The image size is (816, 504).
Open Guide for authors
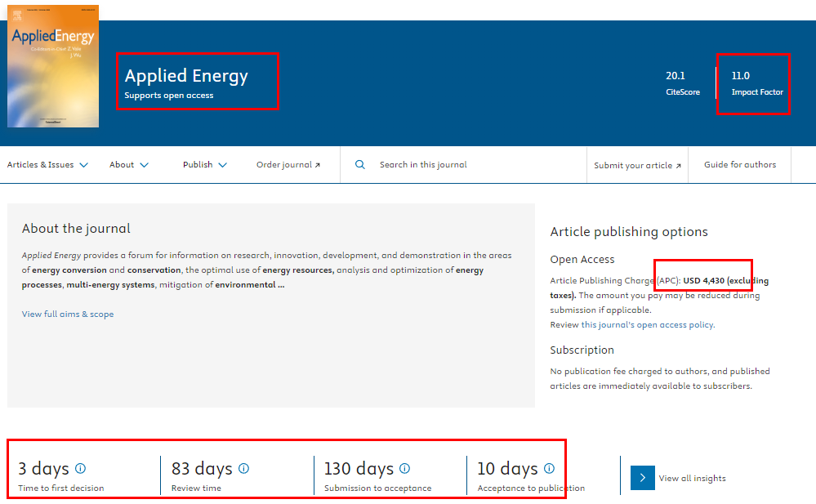[740, 165]
